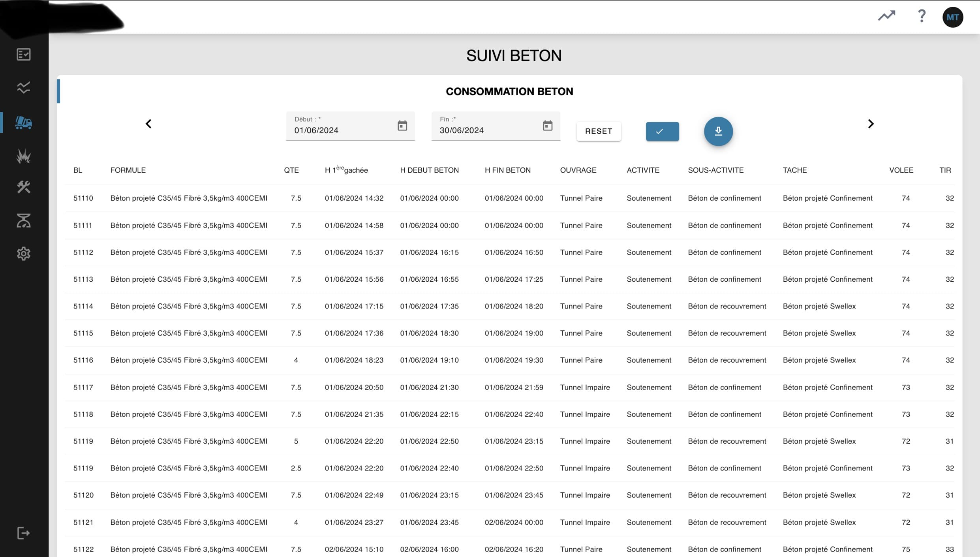Open the Début date calendar picker

tap(402, 126)
